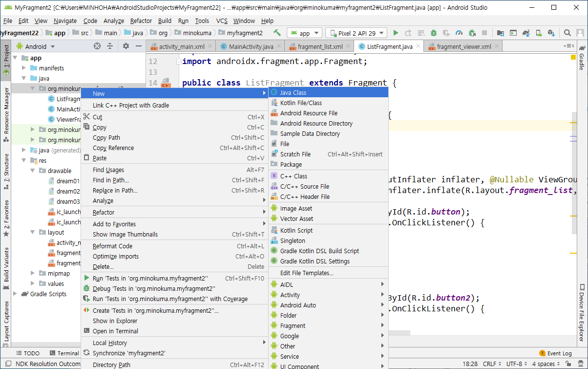Open Gradle tool window on right edge

[582, 58]
